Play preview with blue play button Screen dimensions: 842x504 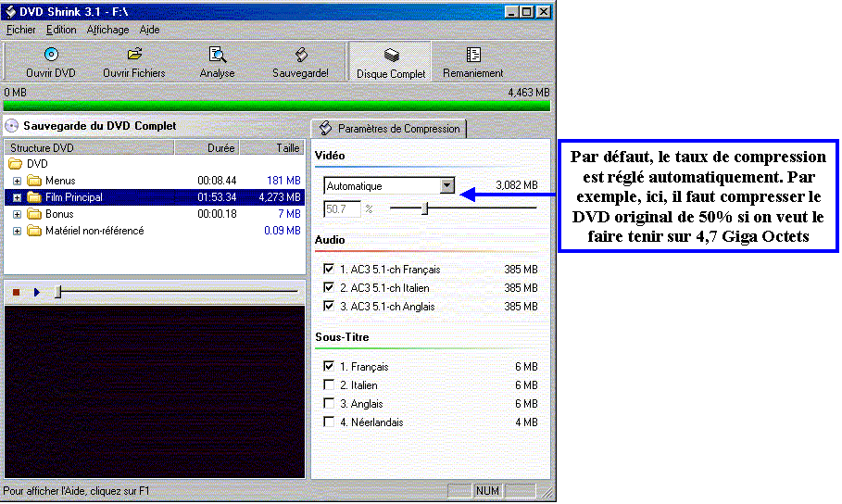click(x=36, y=292)
